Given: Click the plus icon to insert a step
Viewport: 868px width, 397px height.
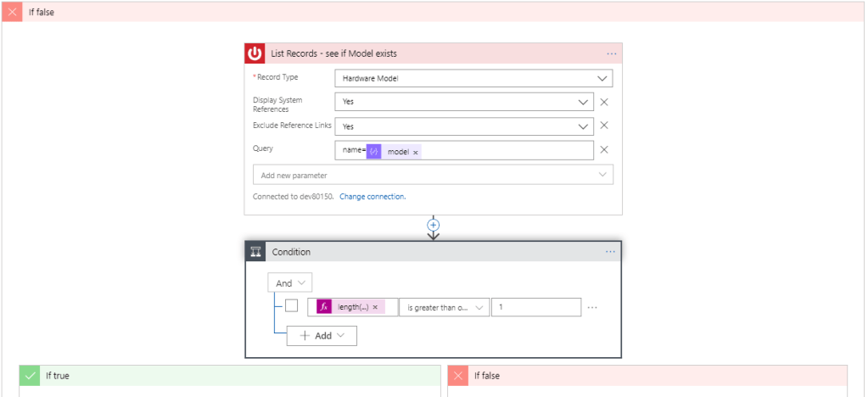Looking at the screenshot, I should pyautogui.click(x=434, y=225).
